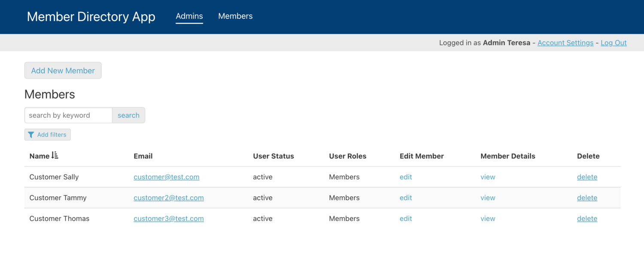This screenshot has width=644, height=275.
Task: Open the Add filters panel
Action: click(47, 134)
